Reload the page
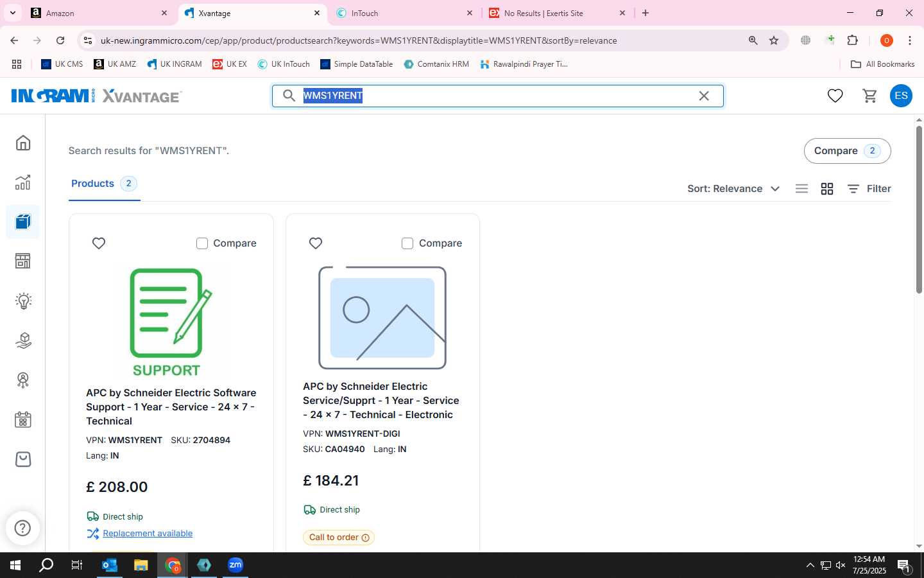 click(x=60, y=40)
